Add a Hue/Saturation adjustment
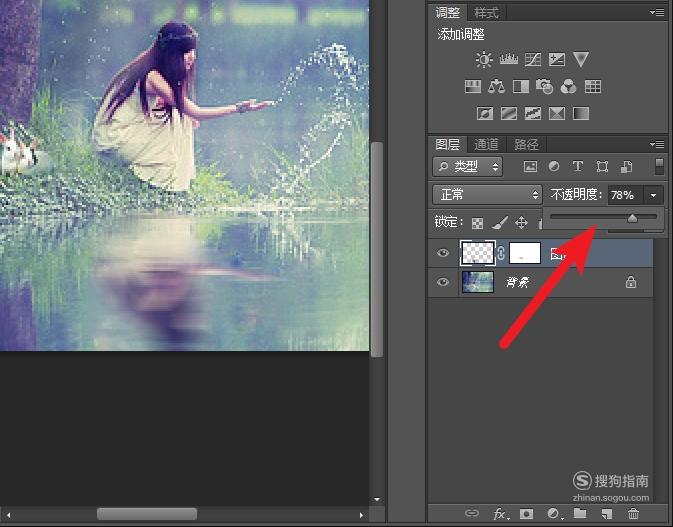Screen dimensions: 673x527 tap(473, 87)
